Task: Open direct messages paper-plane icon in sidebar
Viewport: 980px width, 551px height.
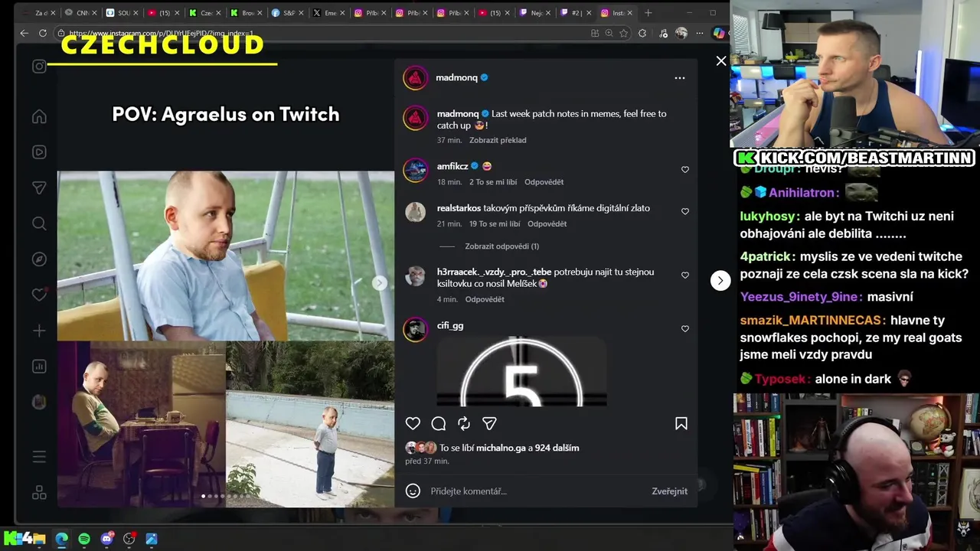Action: point(39,187)
